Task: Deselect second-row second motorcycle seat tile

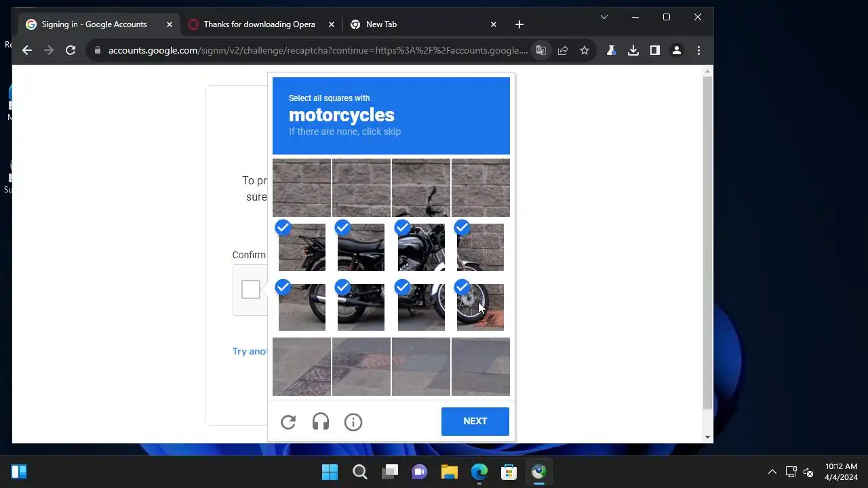Action: (361, 247)
